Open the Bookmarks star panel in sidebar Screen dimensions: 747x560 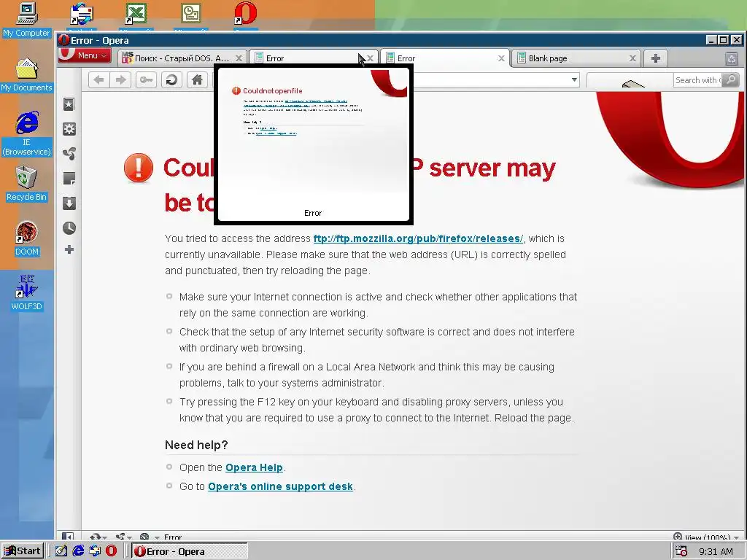coord(69,104)
